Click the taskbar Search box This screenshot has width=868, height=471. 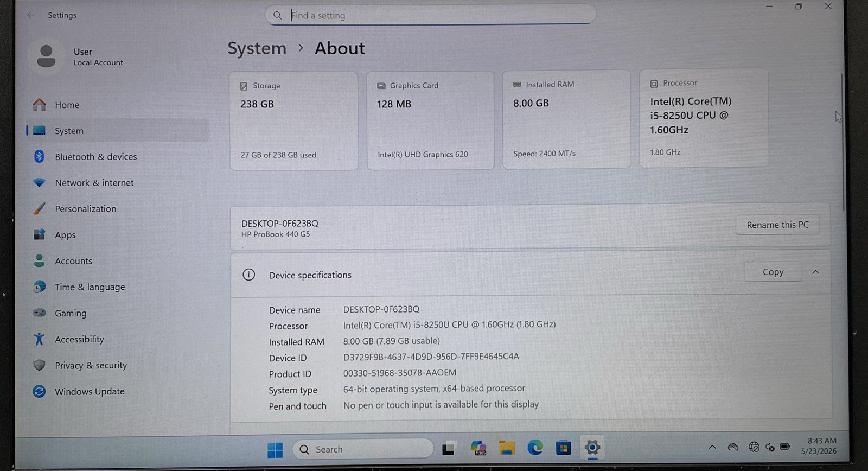click(x=363, y=449)
